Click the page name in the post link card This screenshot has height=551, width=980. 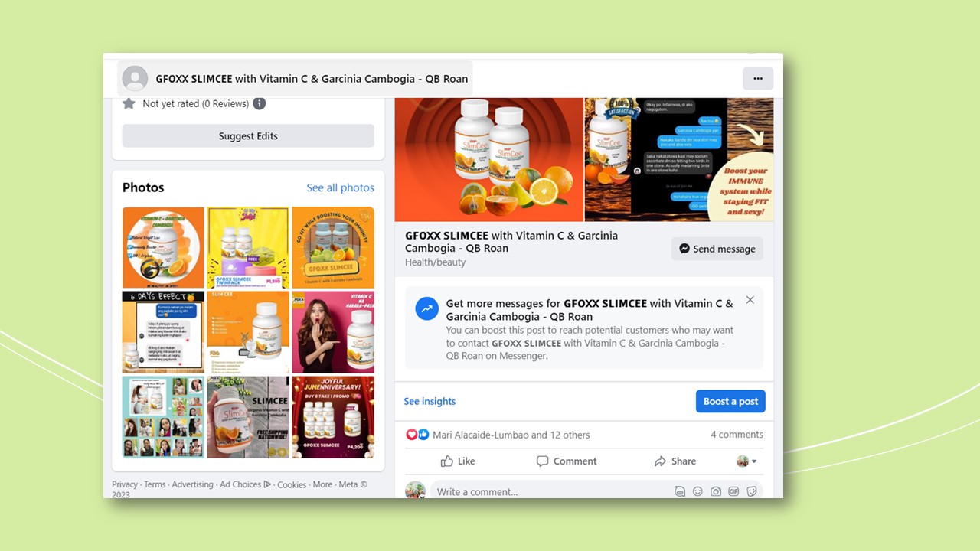(x=511, y=242)
